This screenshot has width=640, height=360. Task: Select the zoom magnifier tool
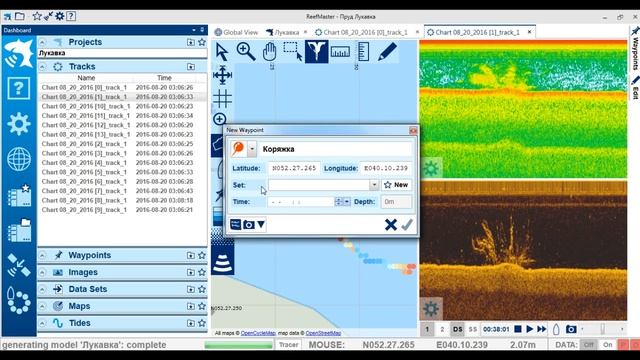coord(246,52)
